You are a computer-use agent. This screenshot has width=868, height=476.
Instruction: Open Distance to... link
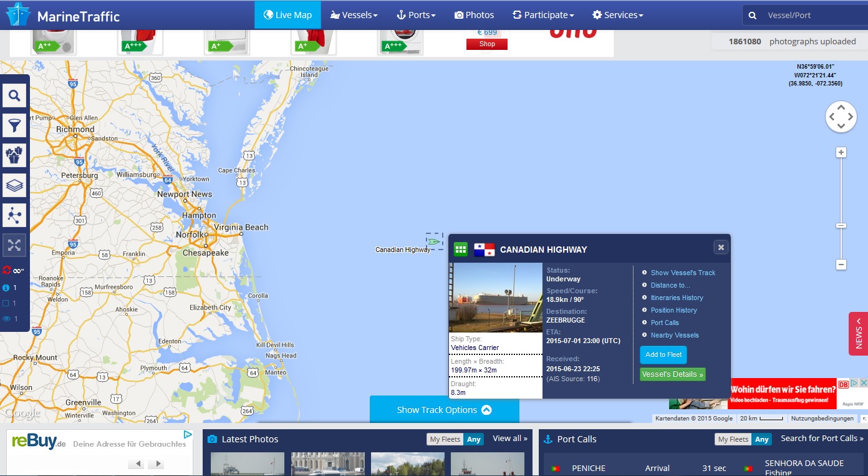[670, 285]
